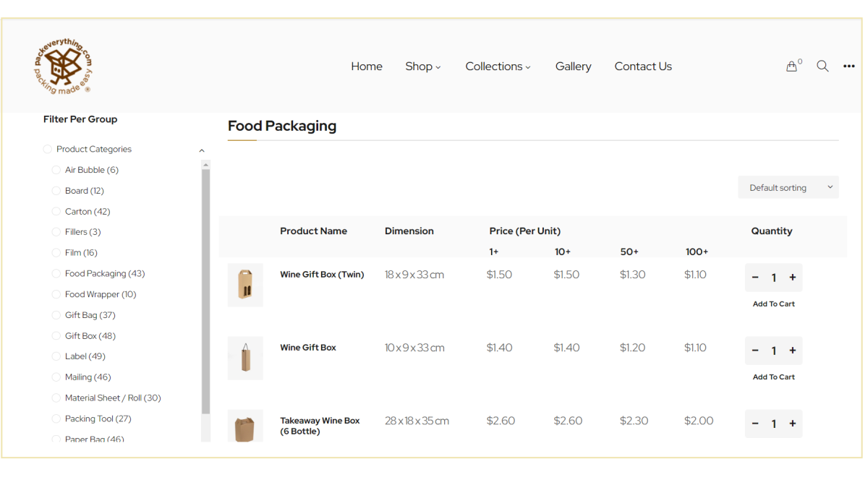The width and height of the screenshot is (868, 485).
Task: Click the Wine Gift Box (Twin) thumbnail
Action: tap(245, 285)
